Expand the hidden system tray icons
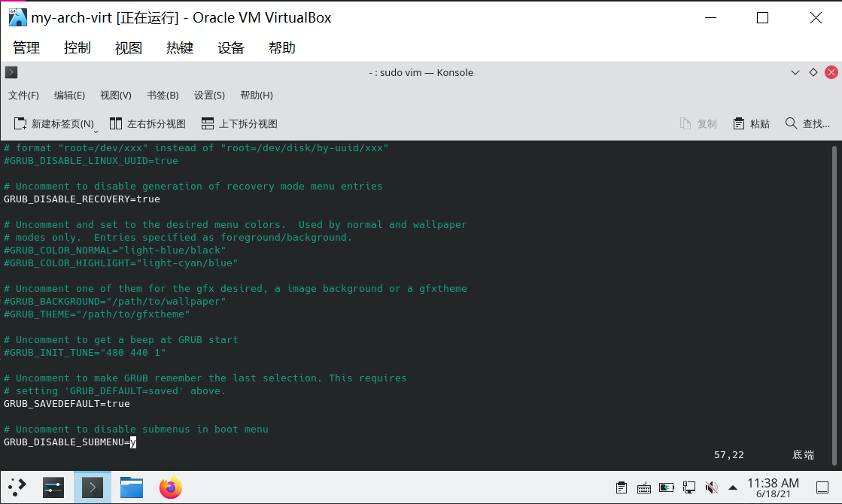Screen dimensions: 842x504 733,487
